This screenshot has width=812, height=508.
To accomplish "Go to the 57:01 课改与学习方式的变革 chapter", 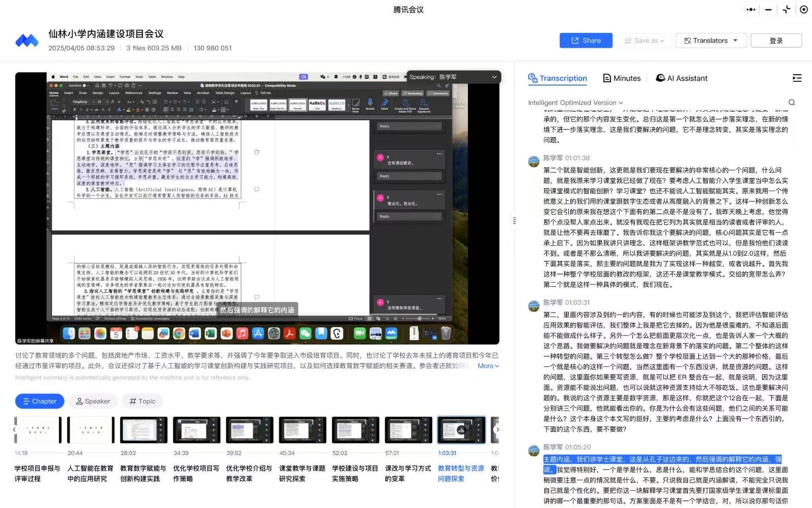I will coord(409,450).
